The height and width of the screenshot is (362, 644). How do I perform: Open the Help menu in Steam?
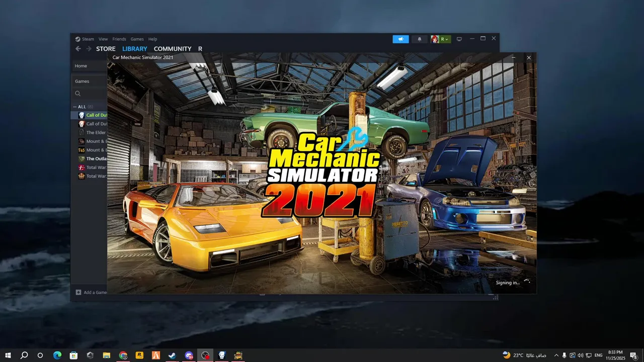click(x=152, y=39)
